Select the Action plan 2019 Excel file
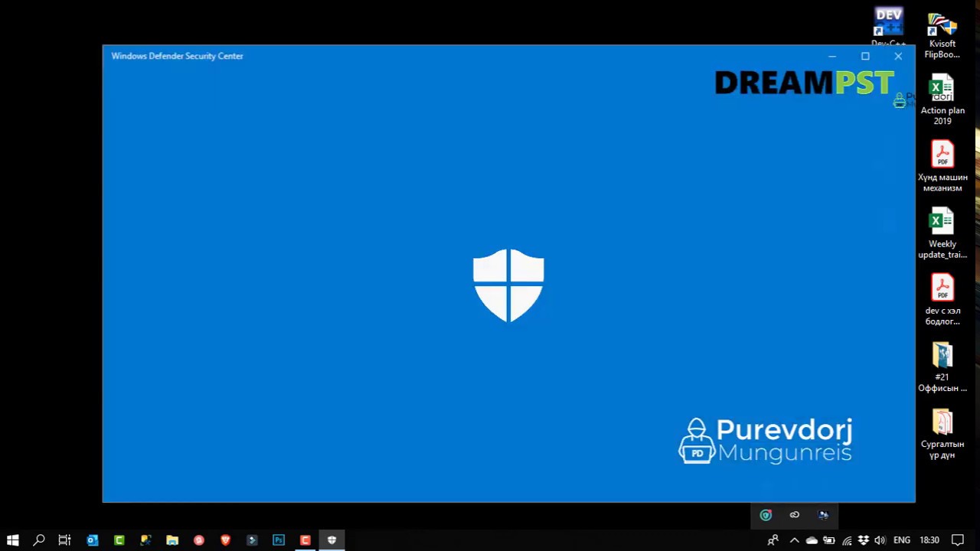The height and width of the screenshot is (551, 980). pyautogui.click(x=942, y=99)
